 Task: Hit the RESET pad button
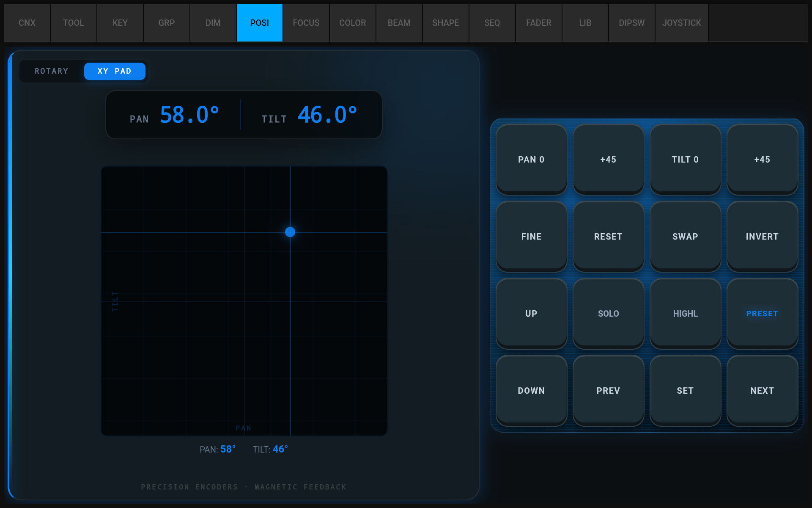608,236
